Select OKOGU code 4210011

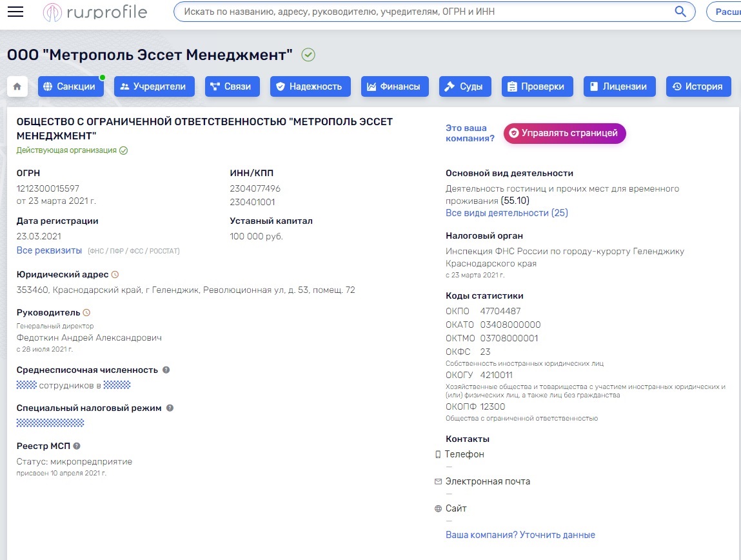496,375
